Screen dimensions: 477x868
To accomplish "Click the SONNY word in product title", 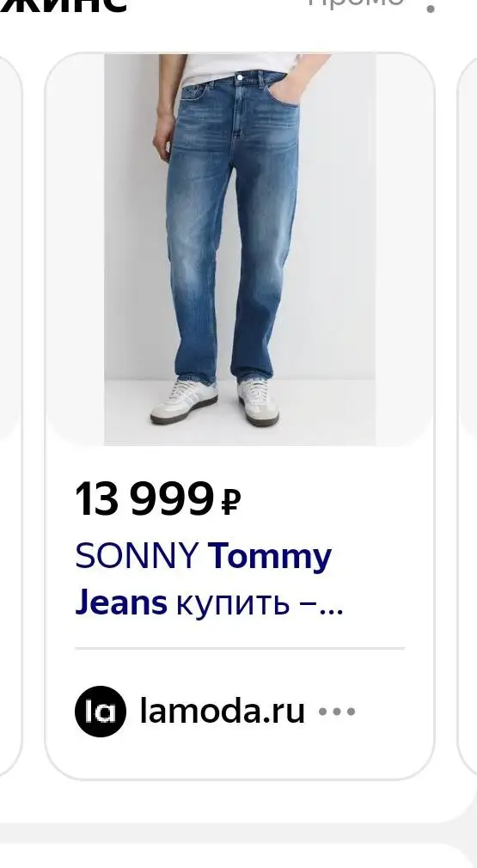I will click(x=138, y=555).
